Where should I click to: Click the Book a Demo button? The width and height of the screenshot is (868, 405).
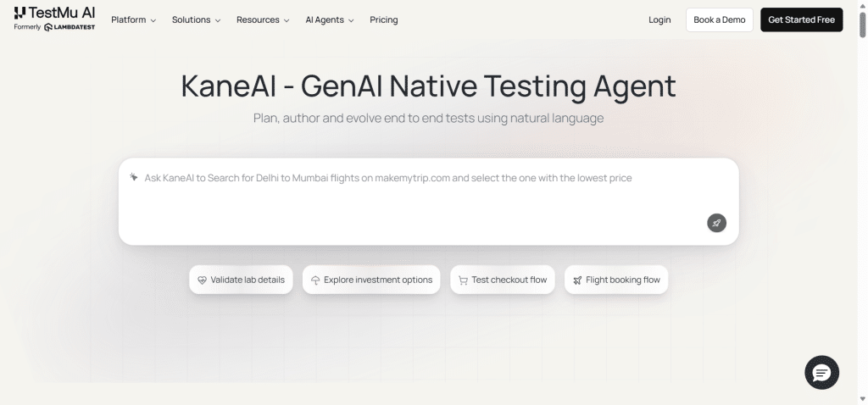point(719,20)
